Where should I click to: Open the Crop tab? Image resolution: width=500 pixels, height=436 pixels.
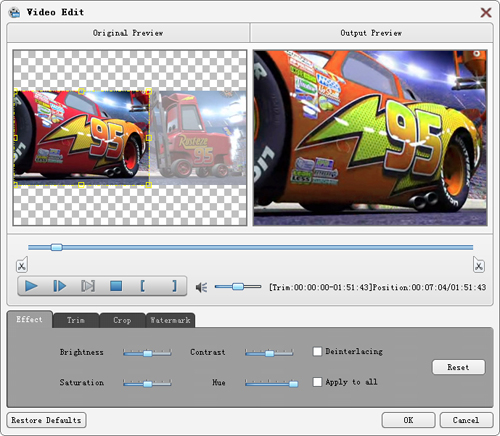pyautogui.click(x=122, y=320)
